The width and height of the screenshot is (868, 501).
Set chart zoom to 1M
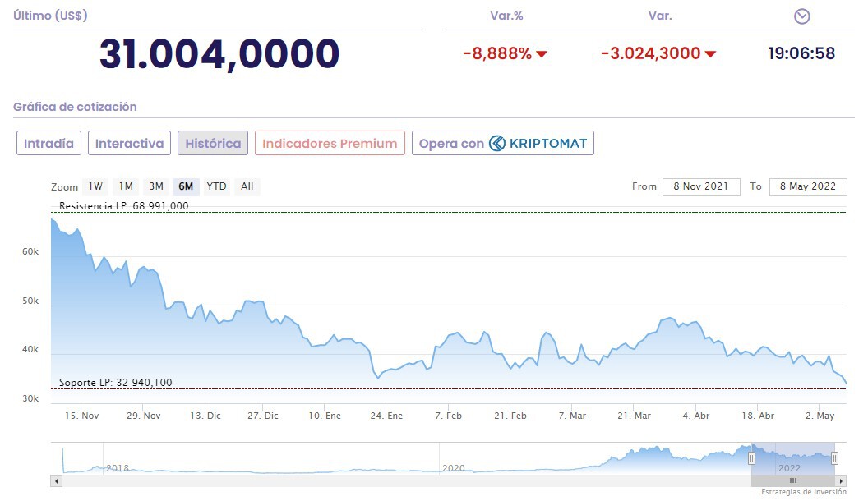pyautogui.click(x=126, y=186)
